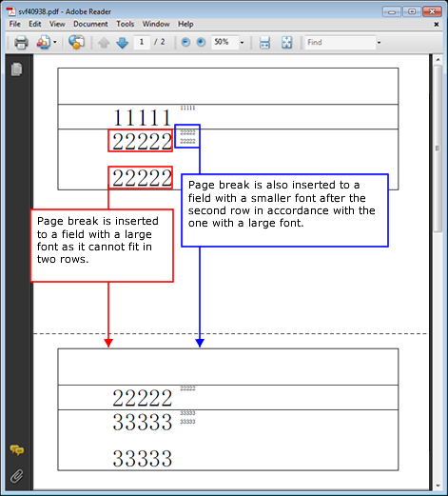Click the large '11111' text on page
The height and width of the screenshot is (496, 448).
pos(143,118)
